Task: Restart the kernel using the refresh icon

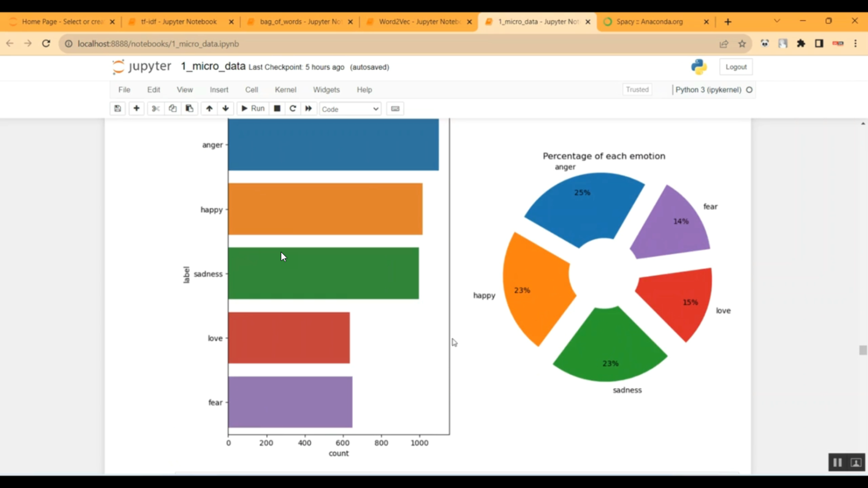Action: coord(293,108)
